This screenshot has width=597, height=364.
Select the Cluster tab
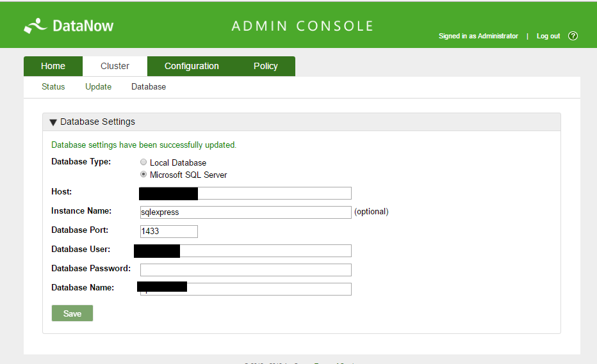click(x=115, y=66)
